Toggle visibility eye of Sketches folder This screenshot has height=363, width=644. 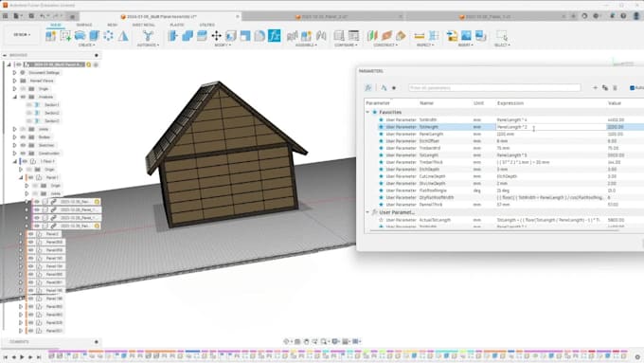(23, 145)
